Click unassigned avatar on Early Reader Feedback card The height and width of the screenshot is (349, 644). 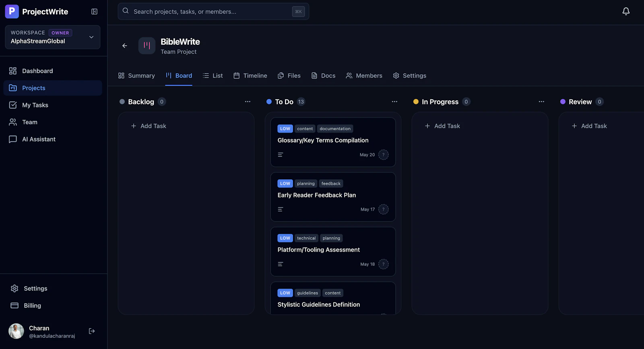(x=384, y=209)
